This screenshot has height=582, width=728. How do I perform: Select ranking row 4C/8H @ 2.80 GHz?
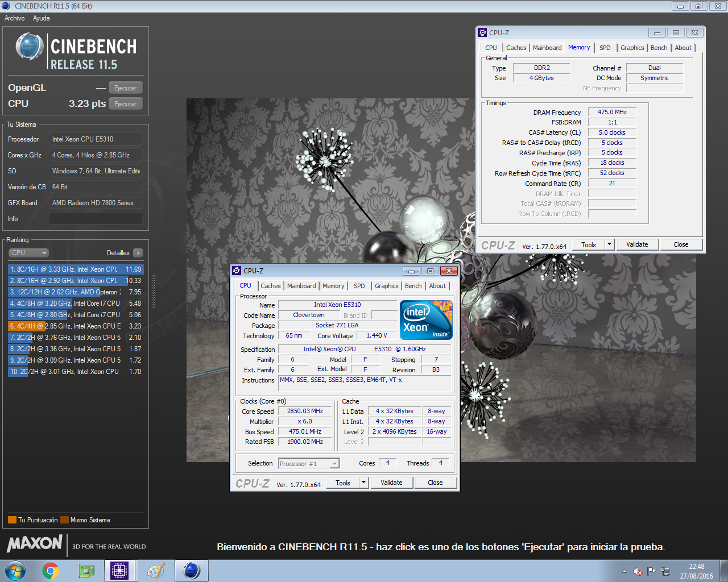tap(76, 315)
